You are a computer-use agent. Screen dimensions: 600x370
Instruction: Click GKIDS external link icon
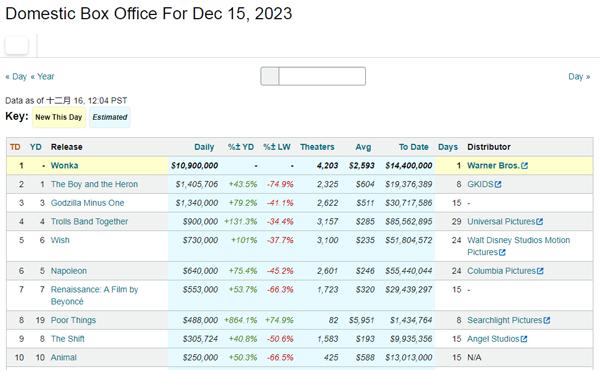tap(498, 184)
